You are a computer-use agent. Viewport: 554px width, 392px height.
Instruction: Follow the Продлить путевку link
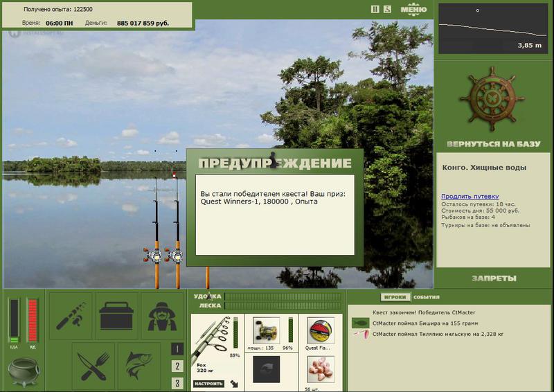(470, 196)
